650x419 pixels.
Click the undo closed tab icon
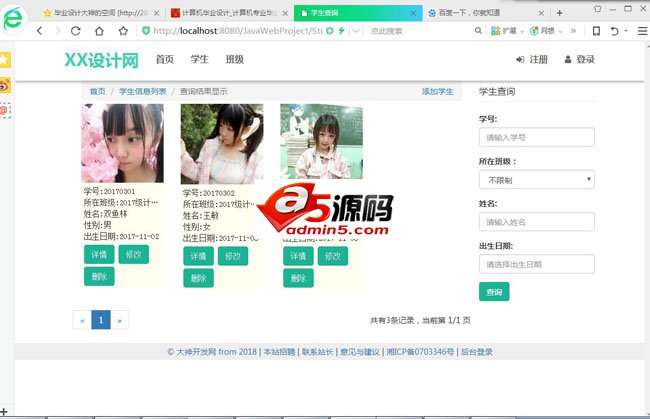pyautogui.click(x=614, y=31)
